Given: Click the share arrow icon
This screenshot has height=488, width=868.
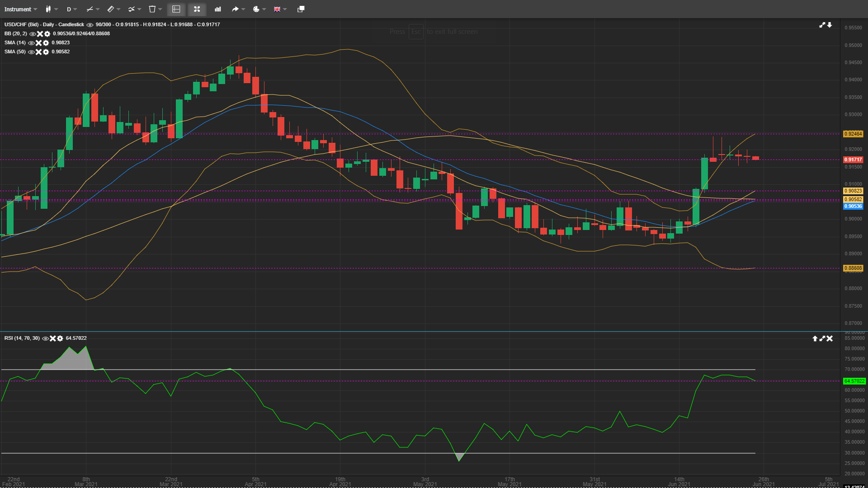Looking at the screenshot, I should tap(235, 9).
